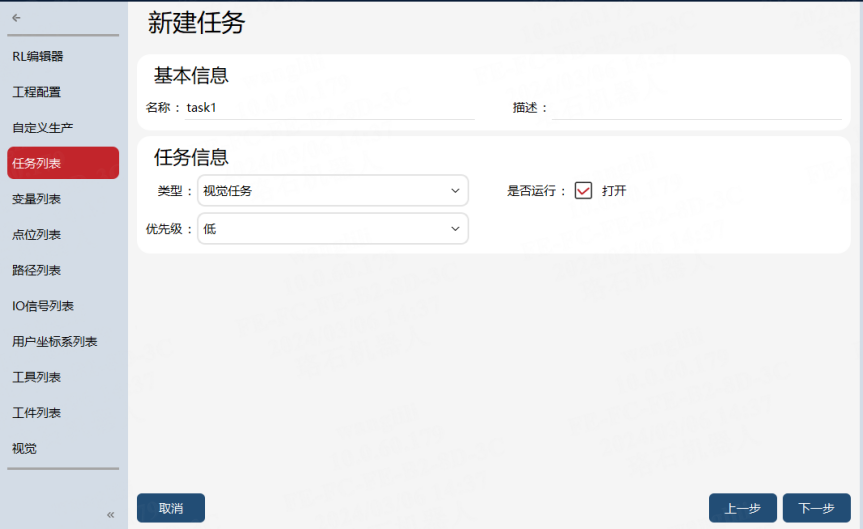Focus the empty 描述 input field

[696, 108]
